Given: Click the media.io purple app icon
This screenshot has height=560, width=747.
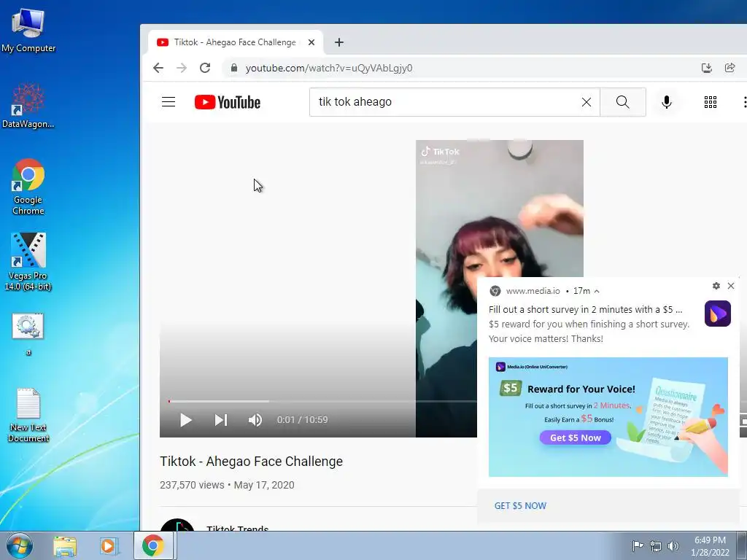Looking at the screenshot, I should 718,314.
